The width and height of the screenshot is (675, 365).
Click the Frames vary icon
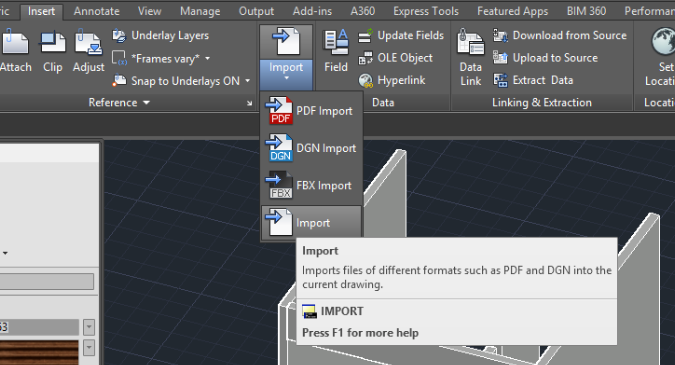(x=119, y=58)
